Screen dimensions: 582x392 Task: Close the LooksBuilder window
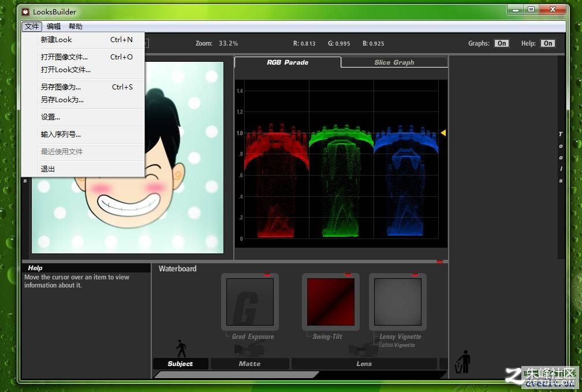point(553,10)
